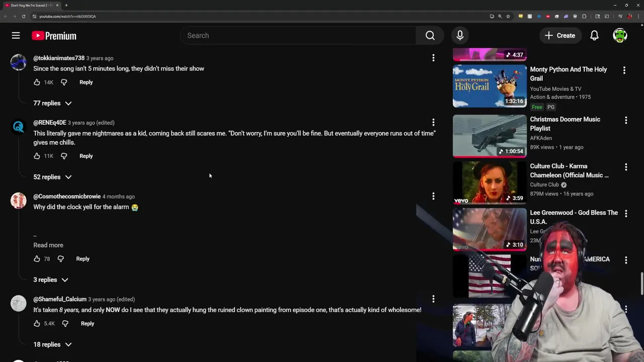Dislike the comment by @tokkianimates738
Viewport: 644px width, 362px height.
click(64, 82)
